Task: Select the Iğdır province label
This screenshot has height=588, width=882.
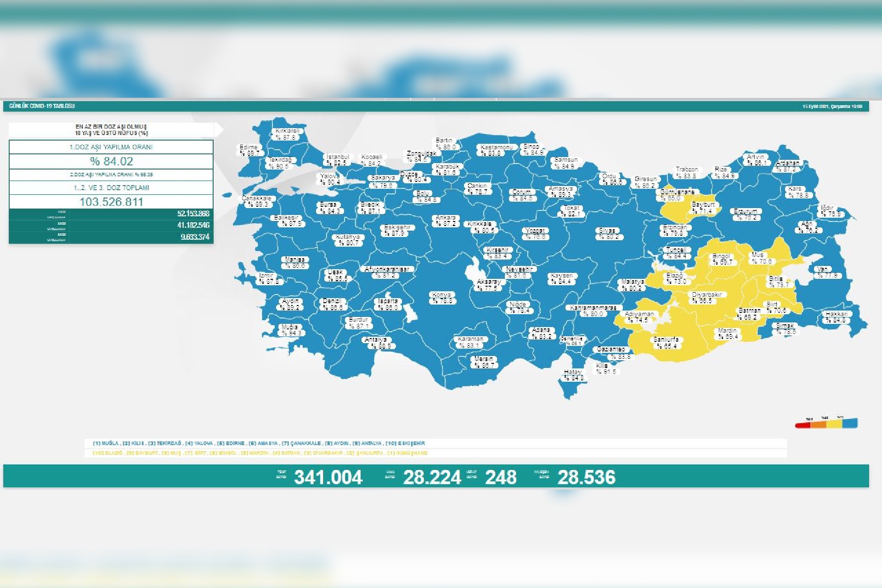Action: pyautogui.click(x=830, y=211)
